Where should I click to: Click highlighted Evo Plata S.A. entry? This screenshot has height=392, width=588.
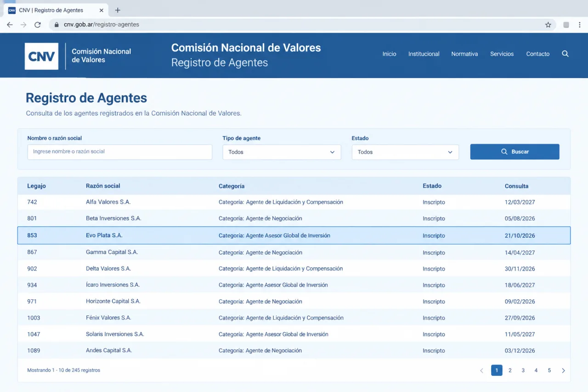click(104, 235)
